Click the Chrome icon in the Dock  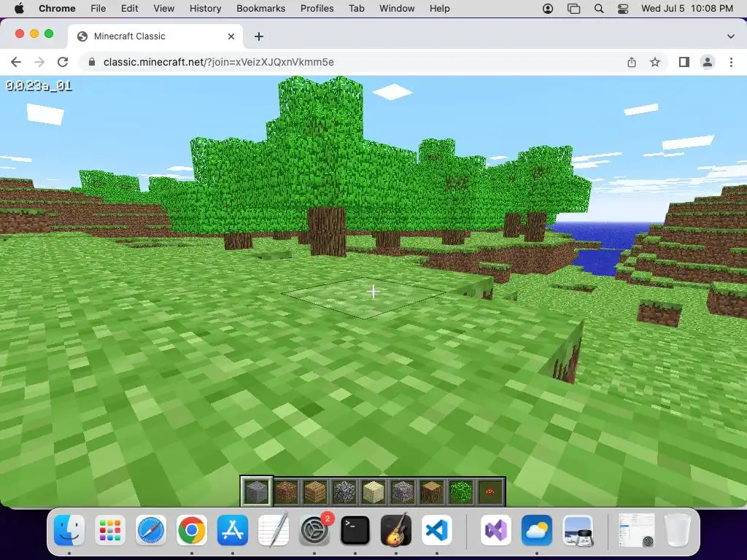[192, 530]
